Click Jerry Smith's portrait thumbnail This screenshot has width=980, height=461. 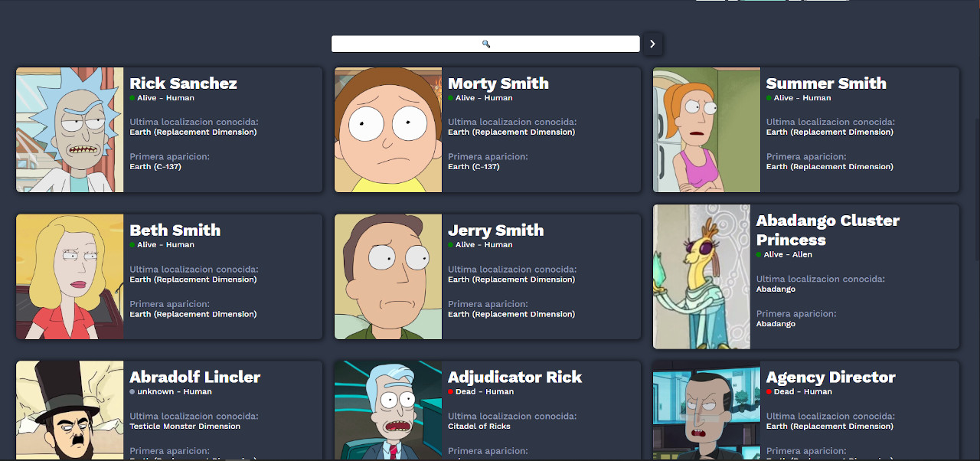coord(387,276)
